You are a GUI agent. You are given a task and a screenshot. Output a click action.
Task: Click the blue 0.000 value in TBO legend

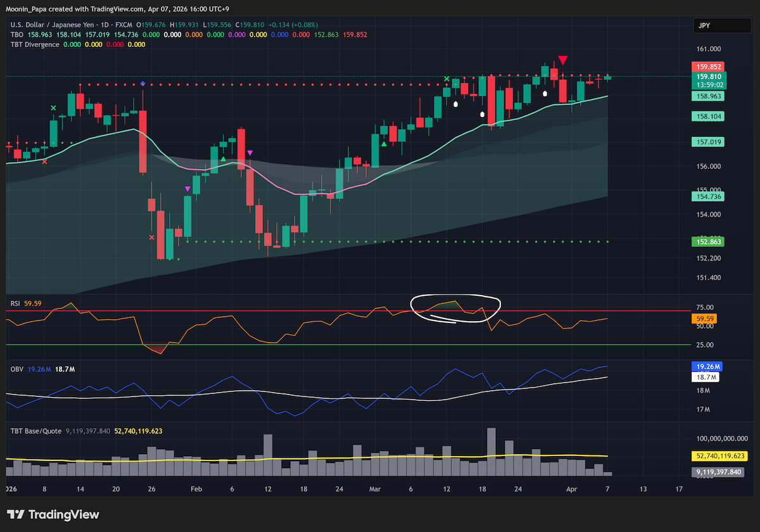(x=279, y=35)
